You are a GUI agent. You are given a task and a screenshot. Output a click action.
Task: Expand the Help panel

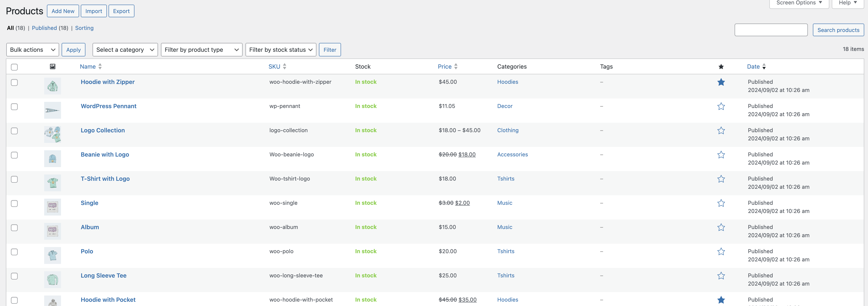[848, 3]
